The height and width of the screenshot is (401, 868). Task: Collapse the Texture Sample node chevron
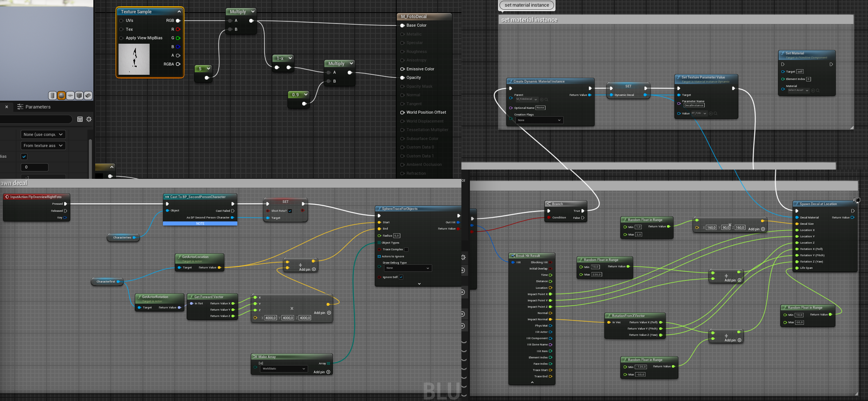(179, 12)
